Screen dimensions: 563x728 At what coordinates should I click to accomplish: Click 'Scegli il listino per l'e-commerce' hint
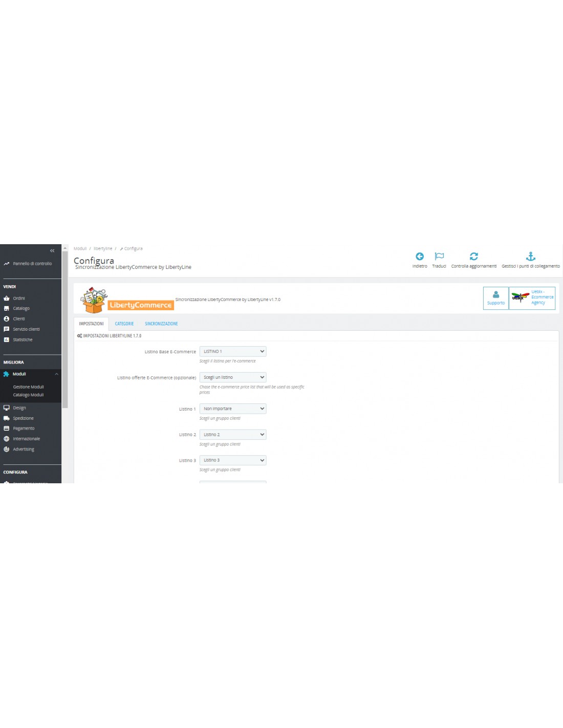[x=227, y=361]
